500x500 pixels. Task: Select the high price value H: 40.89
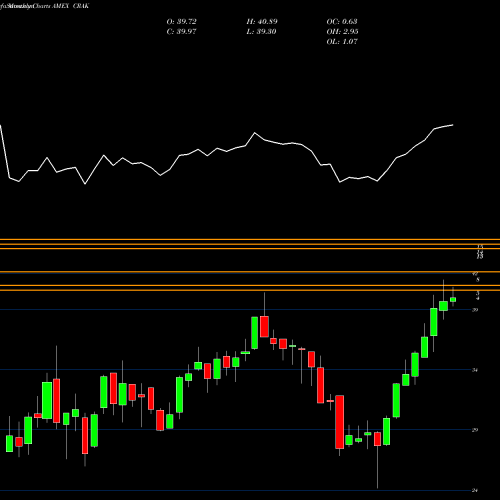click(262, 22)
